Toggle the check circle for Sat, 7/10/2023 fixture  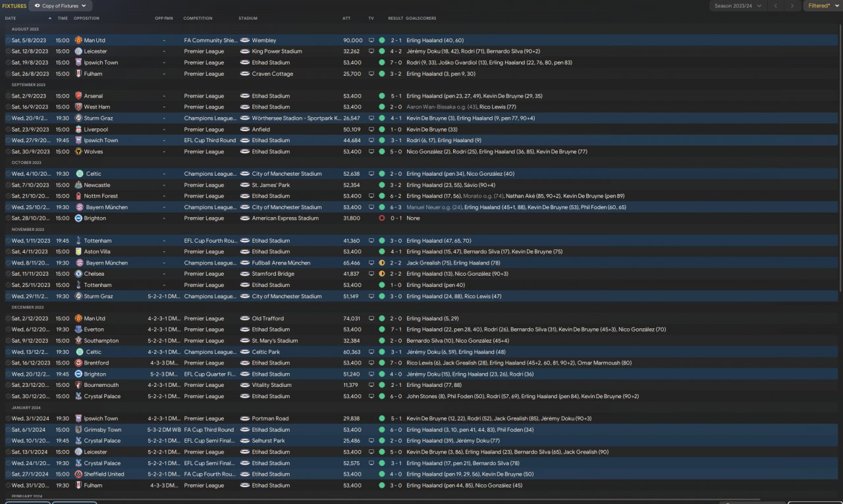(8, 185)
